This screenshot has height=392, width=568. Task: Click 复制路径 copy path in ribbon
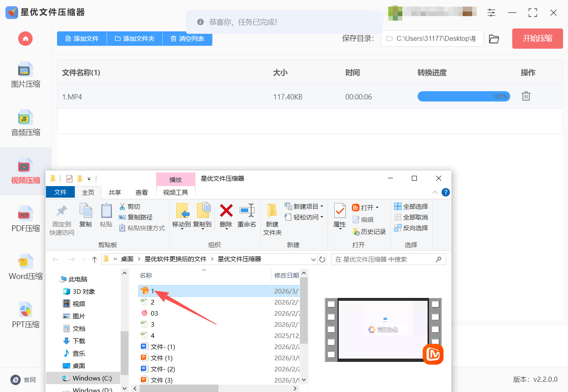pyautogui.click(x=135, y=217)
